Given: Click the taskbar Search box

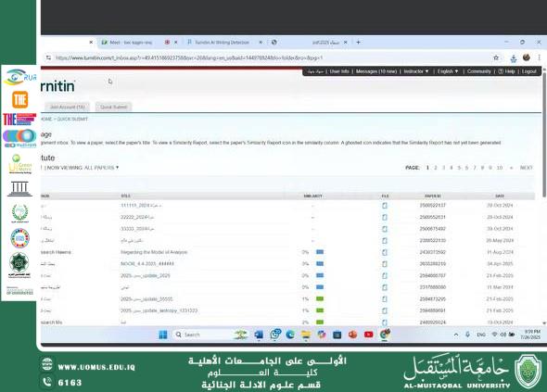Looking at the screenshot, I should coord(202,335).
